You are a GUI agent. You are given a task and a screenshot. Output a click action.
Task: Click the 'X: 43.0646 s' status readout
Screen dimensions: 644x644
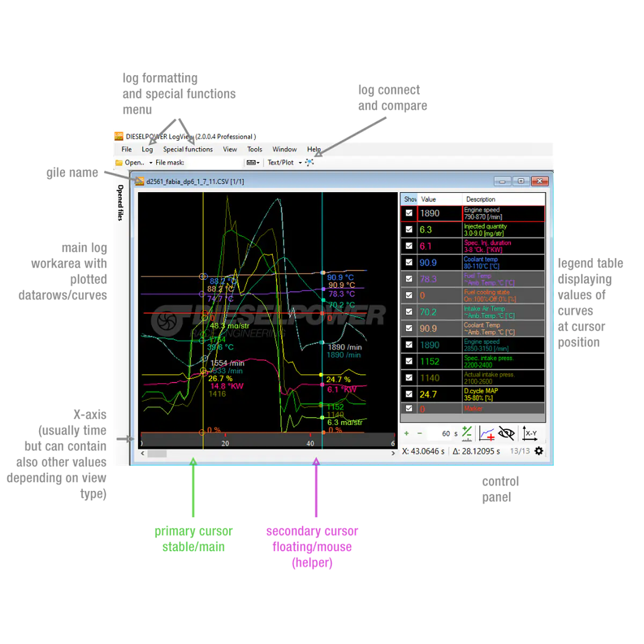click(423, 451)
